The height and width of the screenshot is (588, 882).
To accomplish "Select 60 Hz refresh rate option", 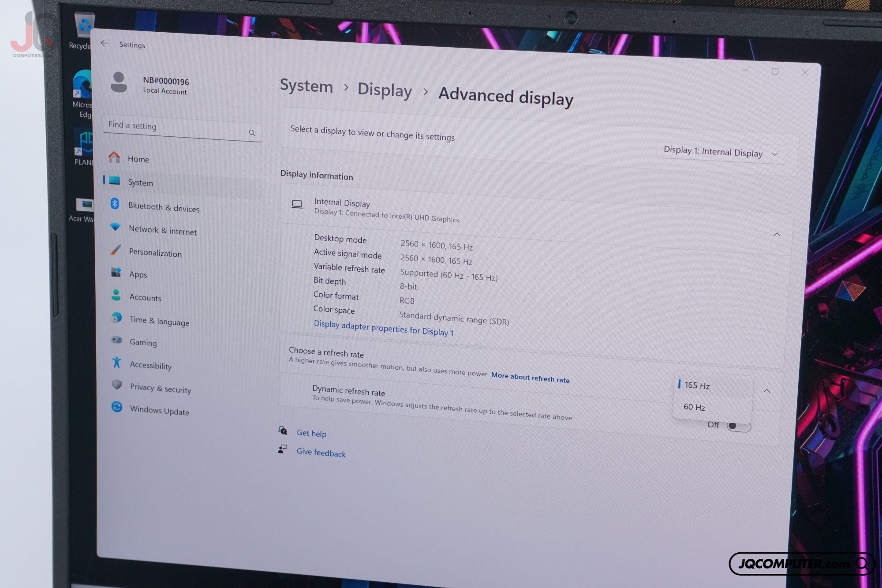I will pos(712,408).
